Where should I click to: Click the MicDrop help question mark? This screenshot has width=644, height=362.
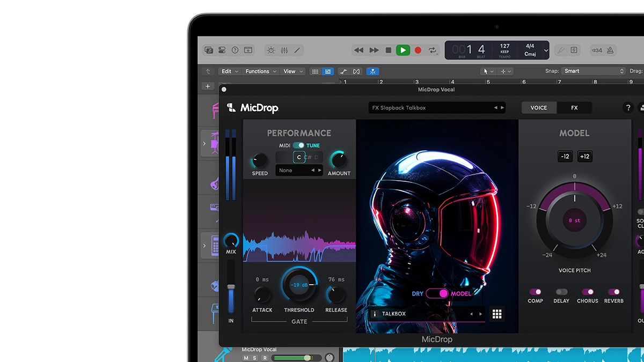pos(628,108)
